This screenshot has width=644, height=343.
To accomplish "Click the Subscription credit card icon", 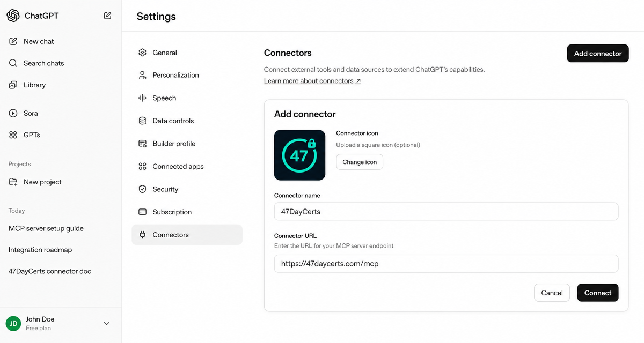I will [x=142, y=212].
